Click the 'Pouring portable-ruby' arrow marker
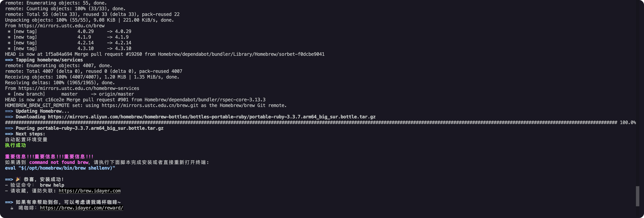The width and height of the screenshot is (644, 218). (9, 128)
